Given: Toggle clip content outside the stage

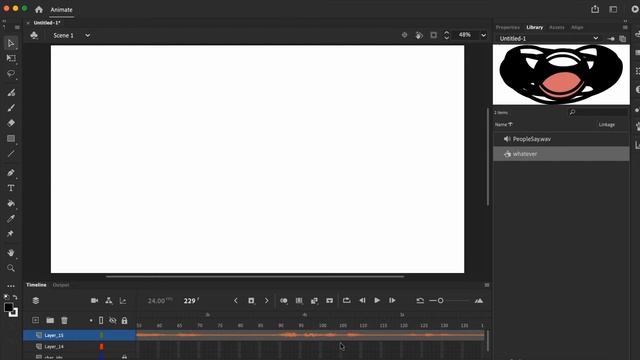Looking at the screenshot, I should tap(433, 35).
